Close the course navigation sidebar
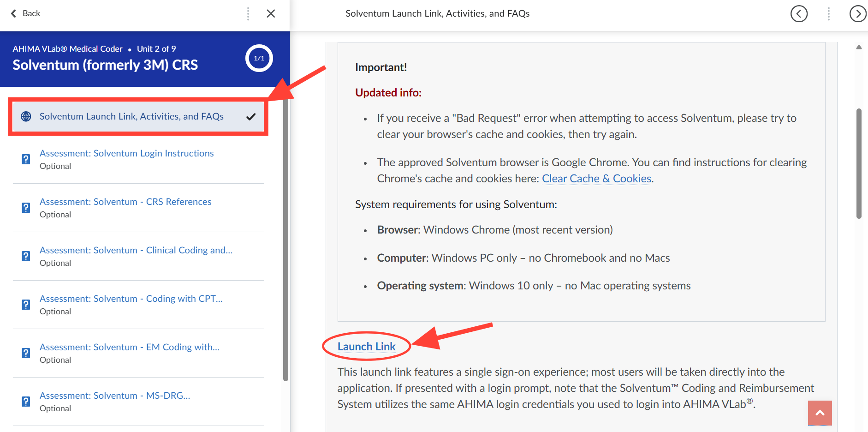 pos(271,14)
